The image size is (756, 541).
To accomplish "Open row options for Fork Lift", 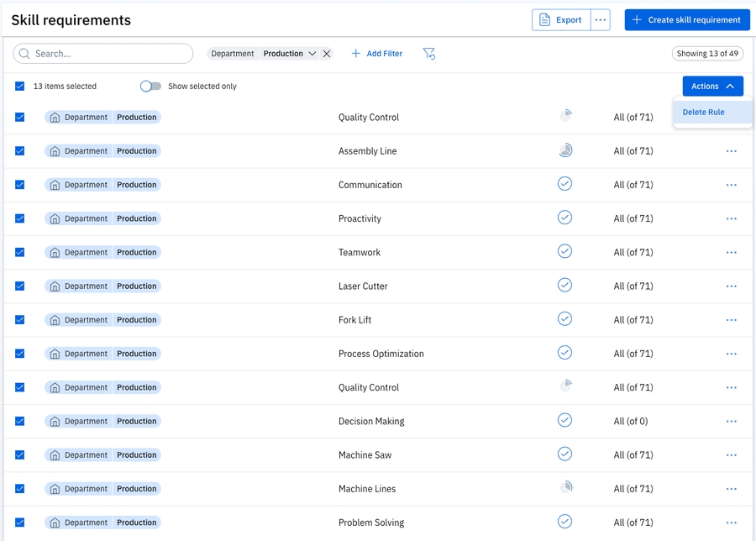I will point(731,320).
